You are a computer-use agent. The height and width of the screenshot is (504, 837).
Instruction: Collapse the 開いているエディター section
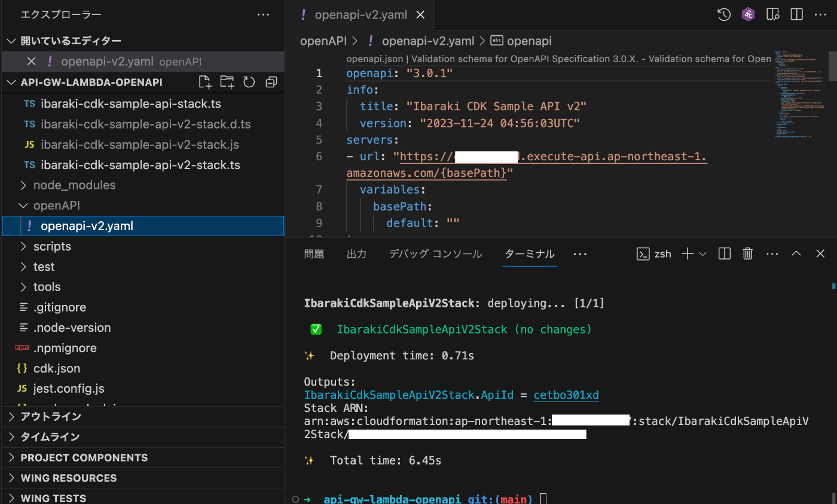click(x=11, y=41)
